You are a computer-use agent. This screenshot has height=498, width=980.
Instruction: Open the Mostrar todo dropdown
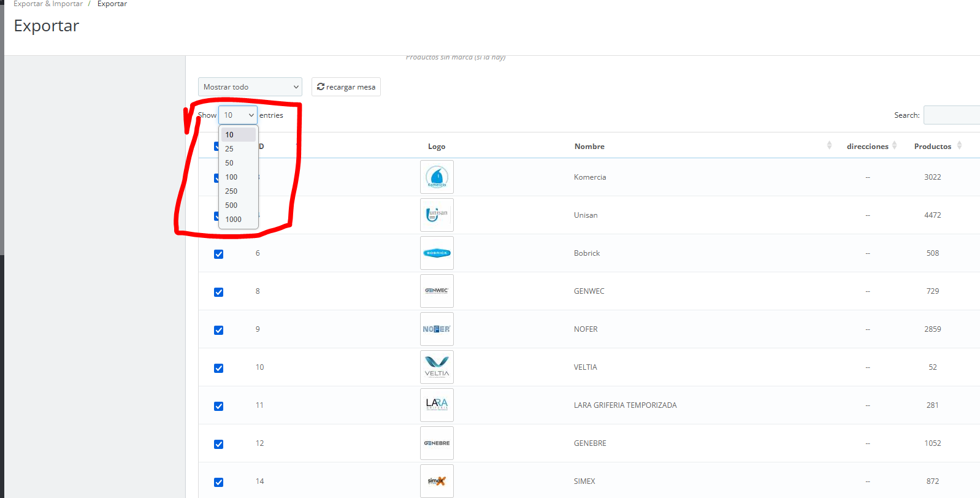point(250,87)
